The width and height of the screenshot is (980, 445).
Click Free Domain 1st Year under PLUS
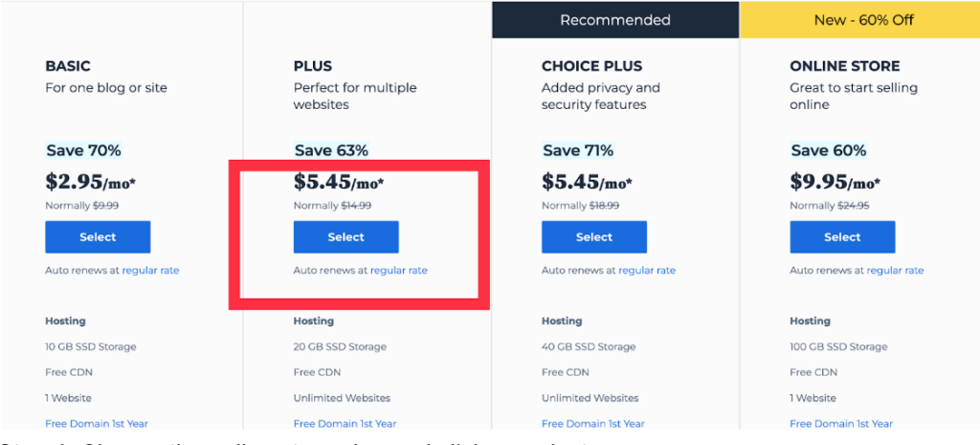click(x=345, y=424)
